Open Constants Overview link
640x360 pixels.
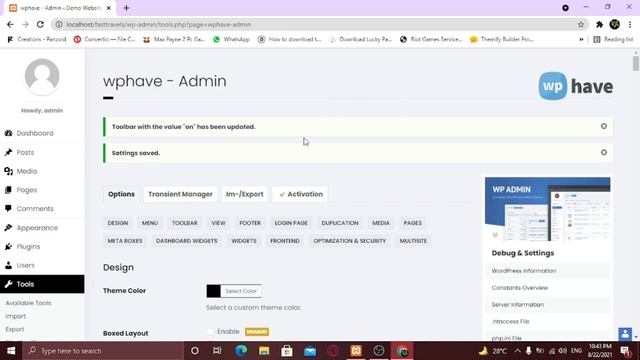[x=520, y=288]
